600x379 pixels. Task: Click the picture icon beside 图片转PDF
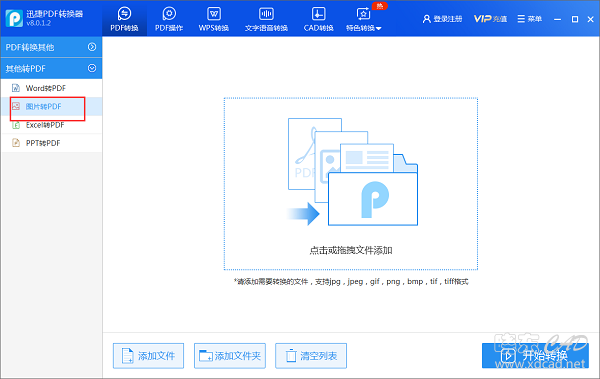point(16,106)
